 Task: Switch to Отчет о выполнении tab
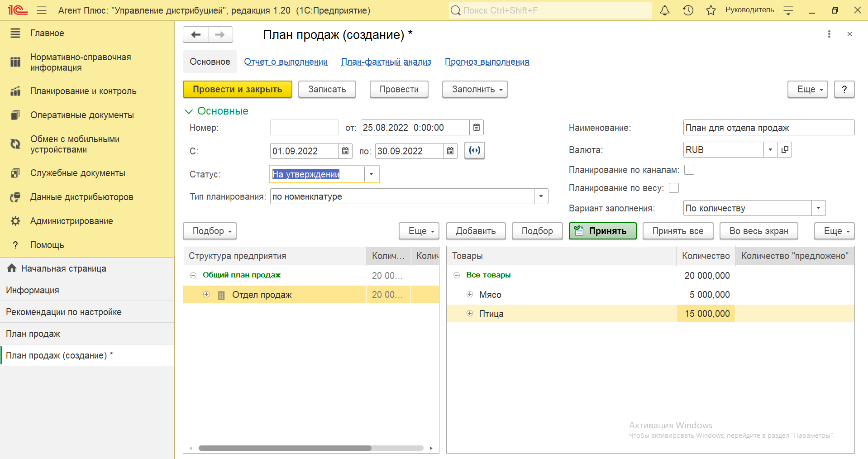(286, 62)
